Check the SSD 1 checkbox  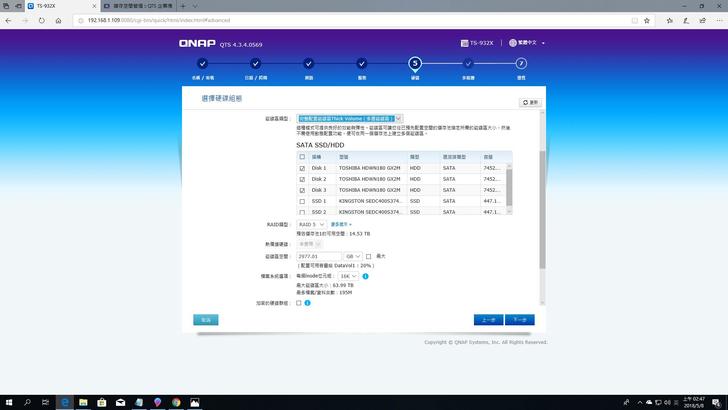click(303, 201)
